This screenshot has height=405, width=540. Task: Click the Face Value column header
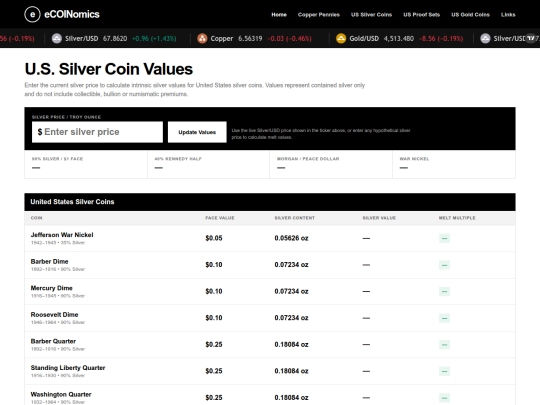[220, 218]
